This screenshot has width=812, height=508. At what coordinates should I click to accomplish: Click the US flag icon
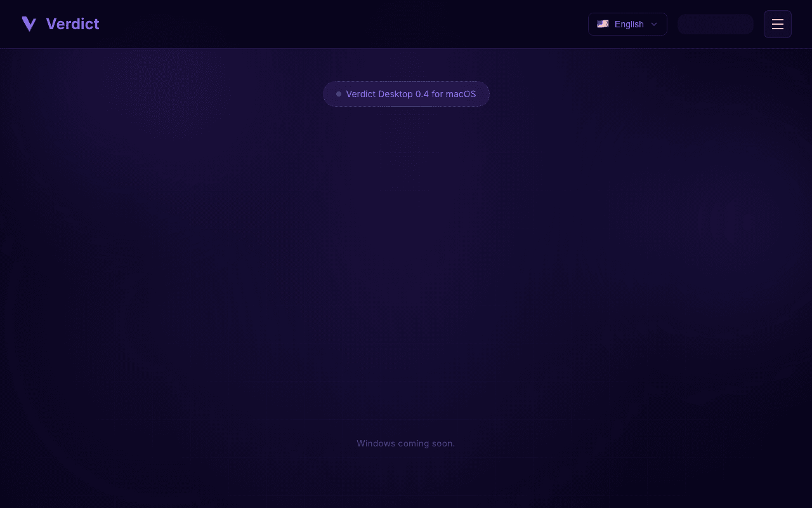point(603,24)
